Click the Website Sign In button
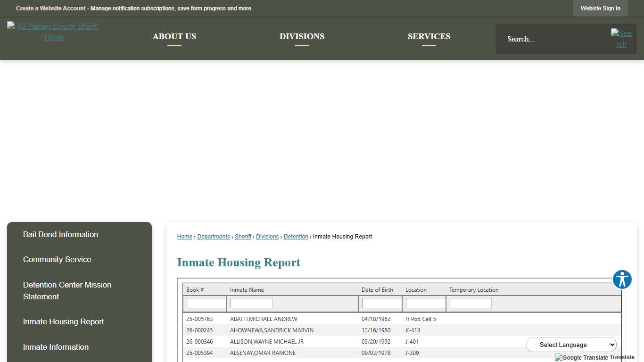Viewport: 644px width, 362px height. pyautogui.click(x=600, y=8)
